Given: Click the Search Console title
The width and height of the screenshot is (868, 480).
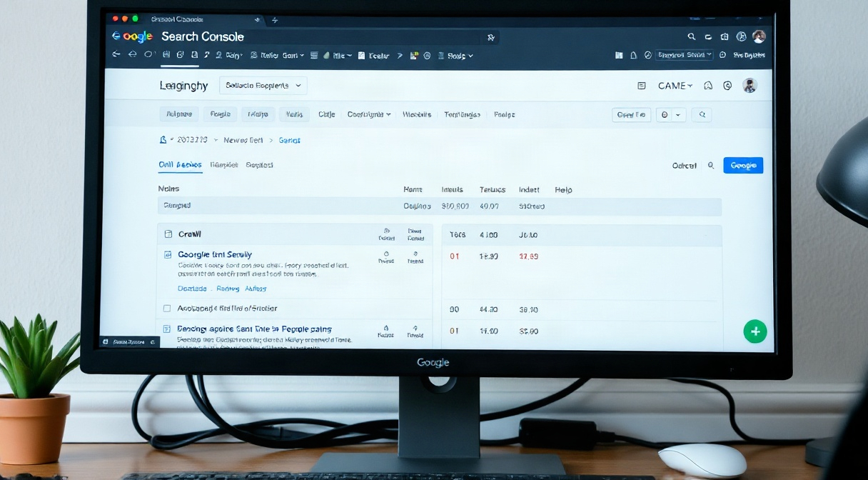Looking at the screenshot, I should (203, 36).
